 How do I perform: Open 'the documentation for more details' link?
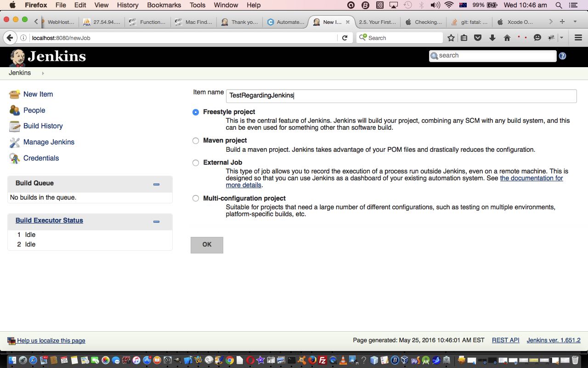[x=531, y=178]
